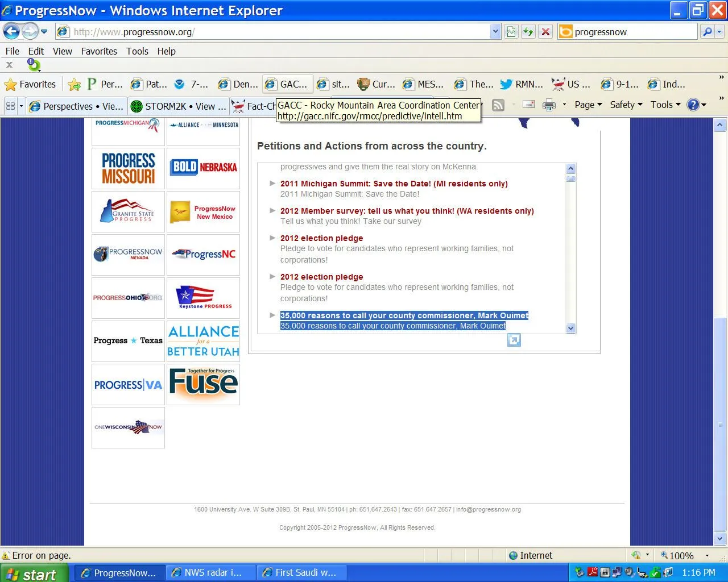728x582 pixels.
Task: Refresh the page with the green arrows icon
Action: pyautogui.click(x=528, y=32)
